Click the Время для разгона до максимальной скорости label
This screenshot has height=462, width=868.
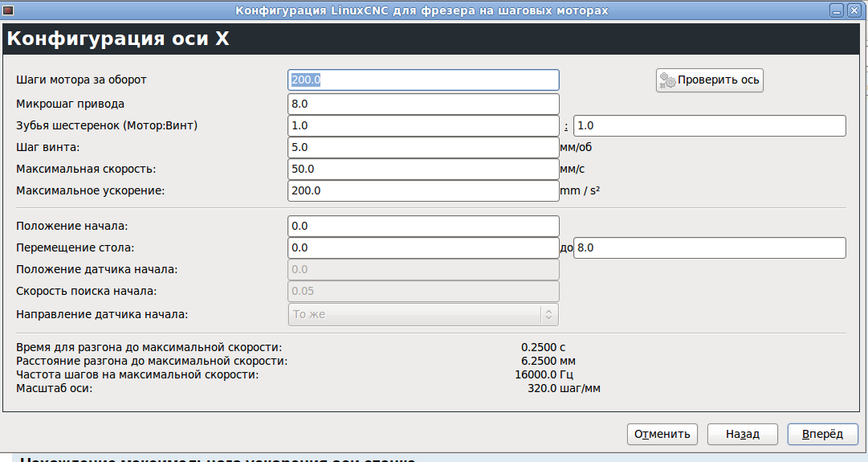149,347
